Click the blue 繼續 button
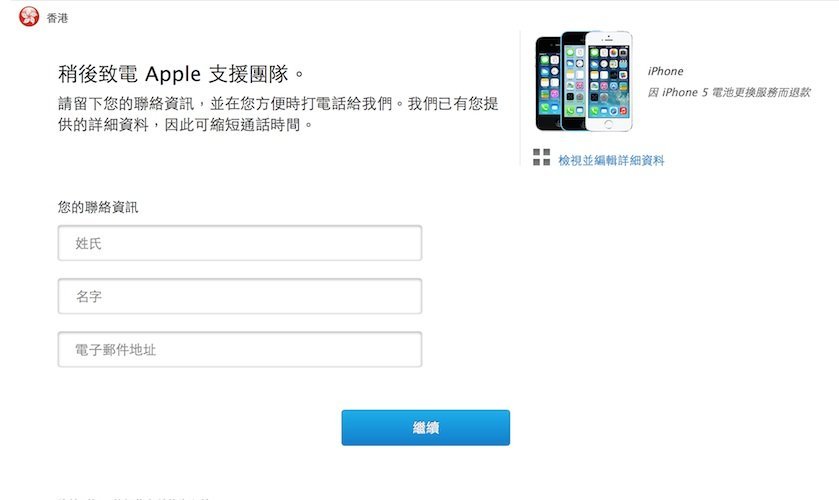Viewport: 839px width, 500px height. (x=425, y=428)
